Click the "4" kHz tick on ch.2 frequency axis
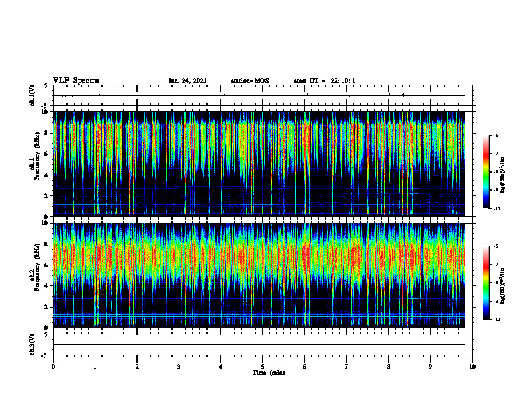The height and width of the screenshot is (411, 532). (x=47, y=286)
